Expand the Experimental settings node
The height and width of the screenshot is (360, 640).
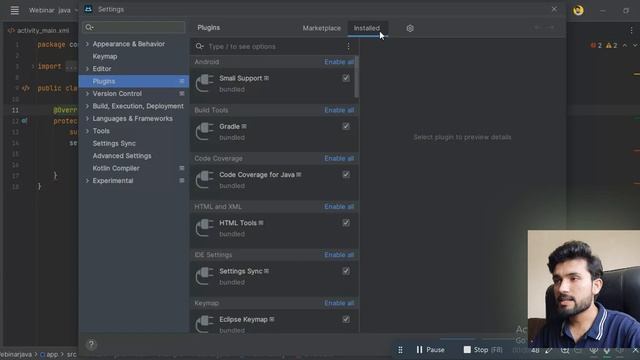pos(87,180)
